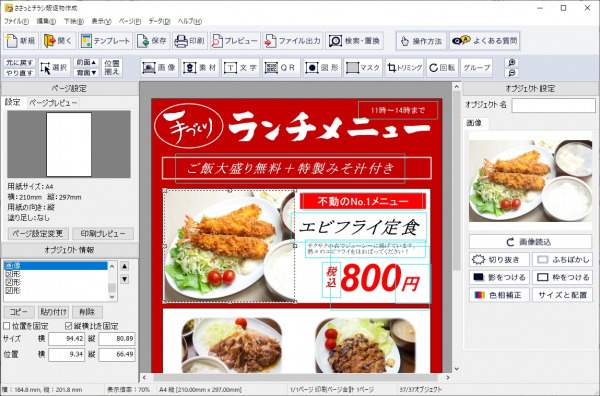This screenshot has height=396, width=600.
Task: Select エビフライ定食 text on canvas
Action: point(359,228)
